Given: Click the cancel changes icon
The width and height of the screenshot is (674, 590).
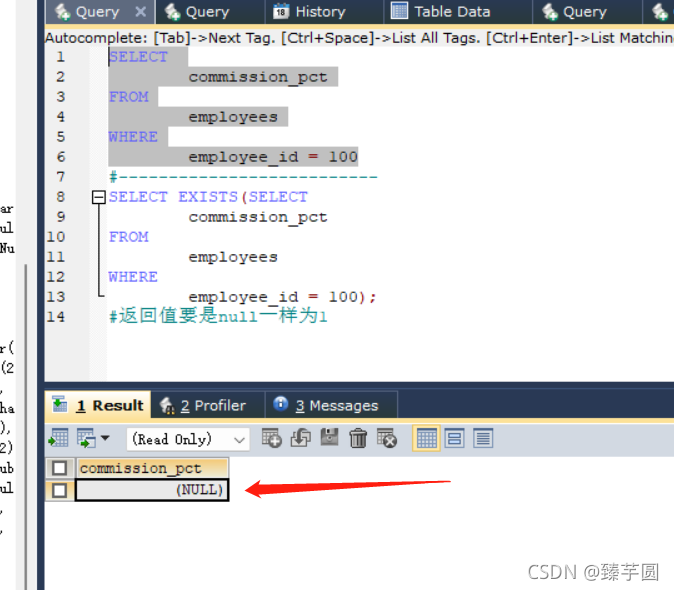Looking at the screenshot, I should (x=387, y=438).
